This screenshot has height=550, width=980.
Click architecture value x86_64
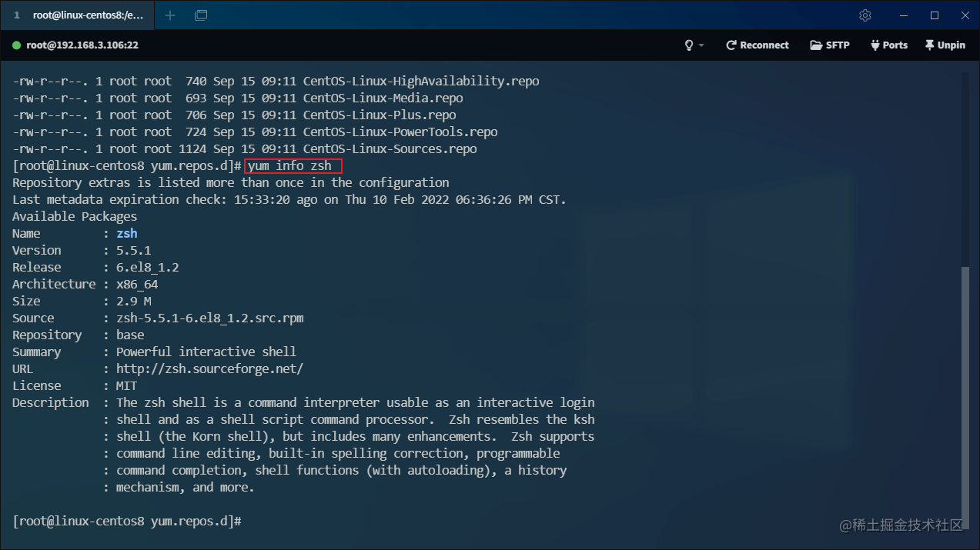[x=137, y=285]
